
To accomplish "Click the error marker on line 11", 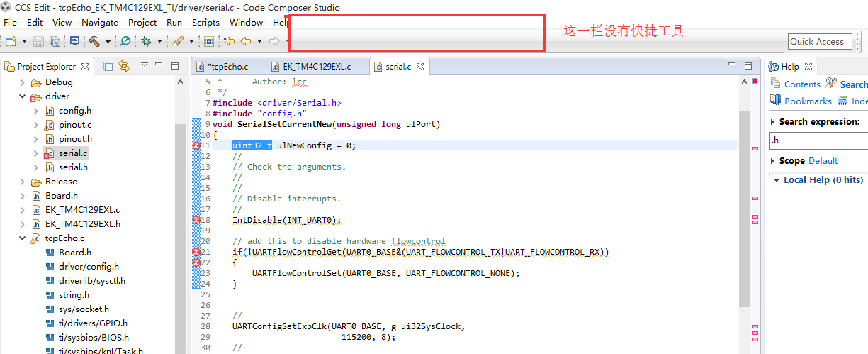I will (196, 145).
